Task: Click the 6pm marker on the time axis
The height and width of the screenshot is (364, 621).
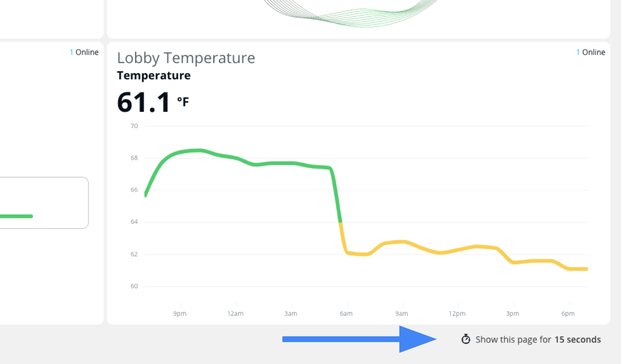Action: [568, 314]
